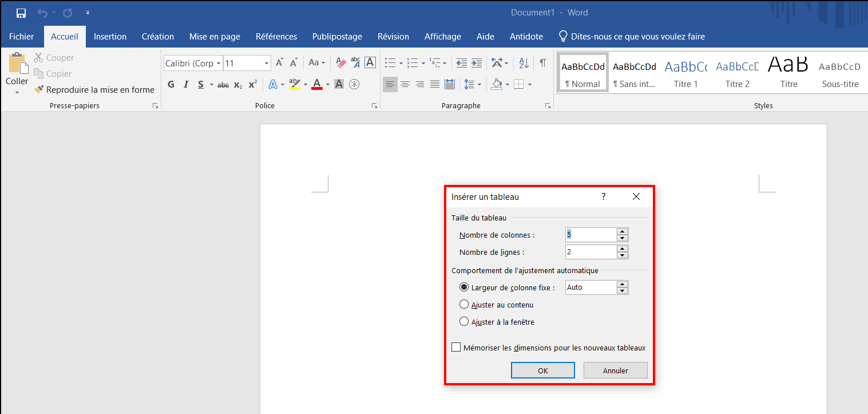Clear all formatting with the eraser icon
Viewport: 868px width, 414px height.
[x=341, y=63]
